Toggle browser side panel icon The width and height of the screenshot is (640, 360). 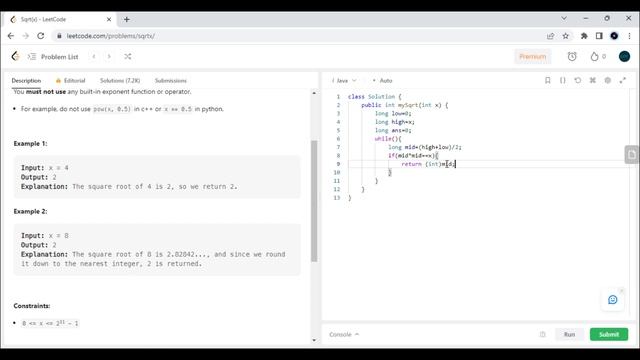pyautogui.click(x=599, y=36)
